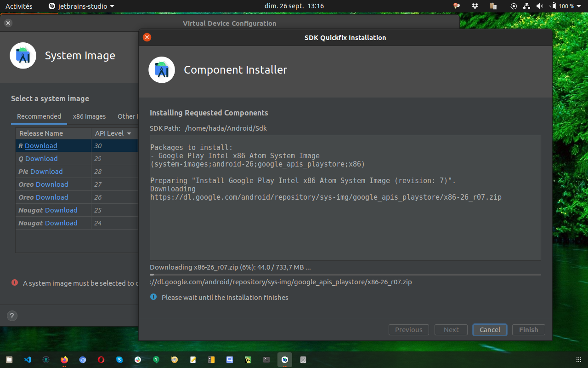Click the Q Download link
The width and height of the screenshot is (588, 368).
point(41,159)
